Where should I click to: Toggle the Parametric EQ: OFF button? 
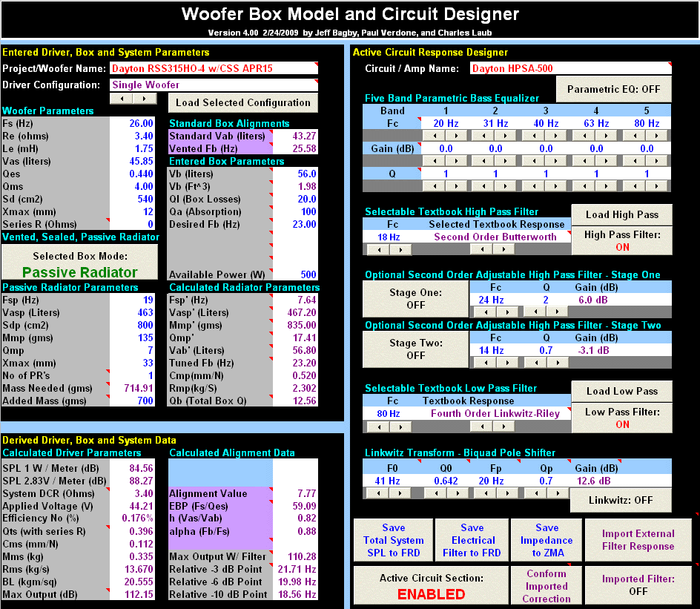(613, 89)
